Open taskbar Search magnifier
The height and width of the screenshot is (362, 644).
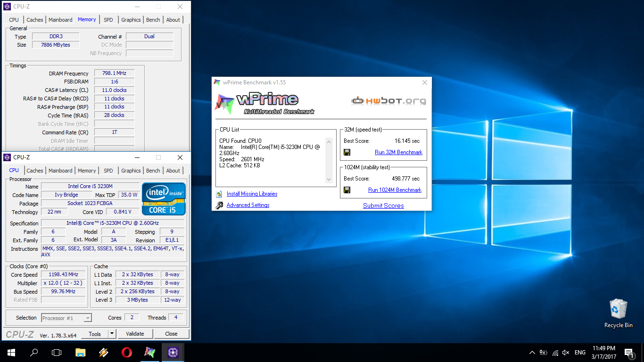pyautogui.click(x=34, y=352)
